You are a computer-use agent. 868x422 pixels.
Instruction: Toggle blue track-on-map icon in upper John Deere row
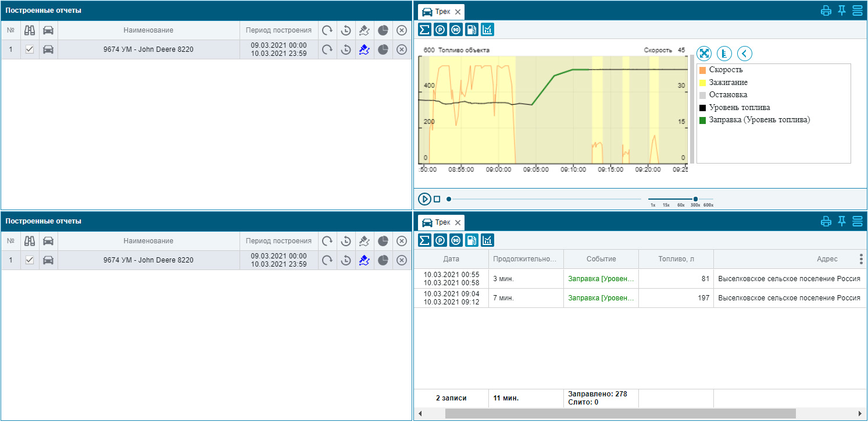[365, 49]
